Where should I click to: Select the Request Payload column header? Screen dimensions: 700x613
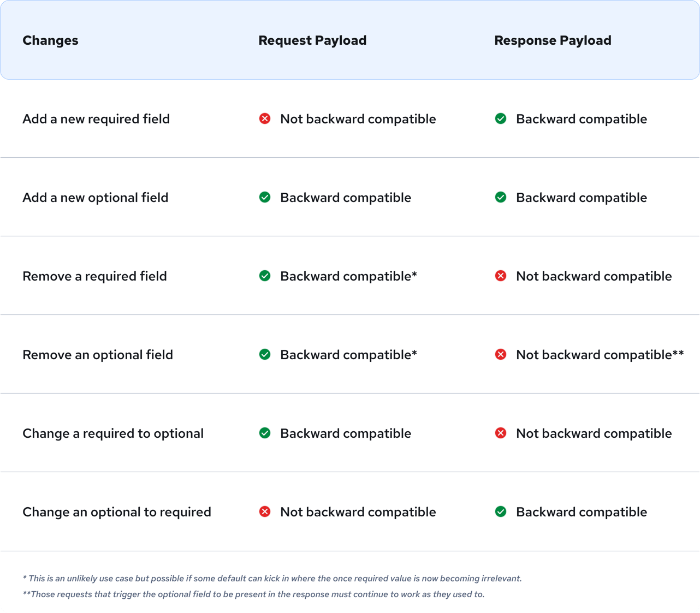click(312, 40)
